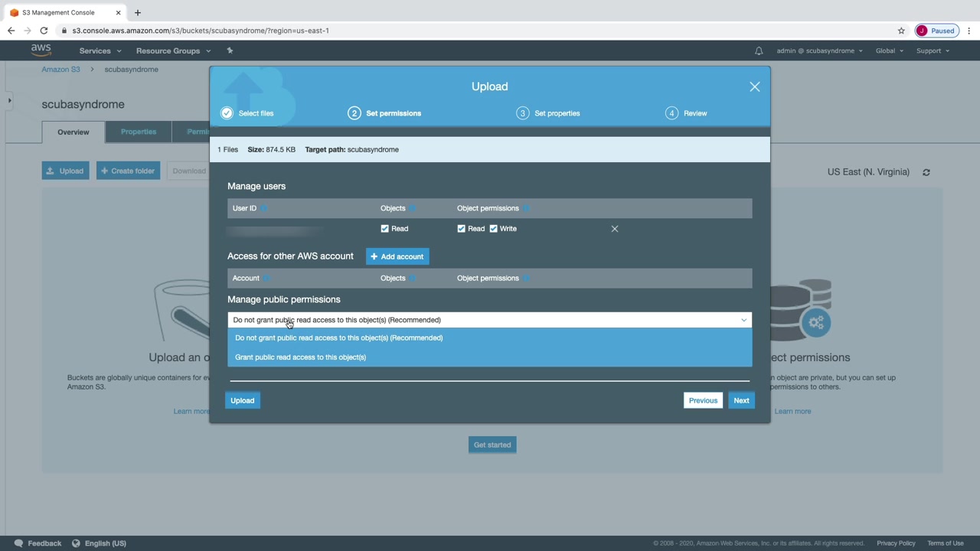Jump to the Review step label
The height and width of the screenshot is (551, 980).
[x=695, y=113]
